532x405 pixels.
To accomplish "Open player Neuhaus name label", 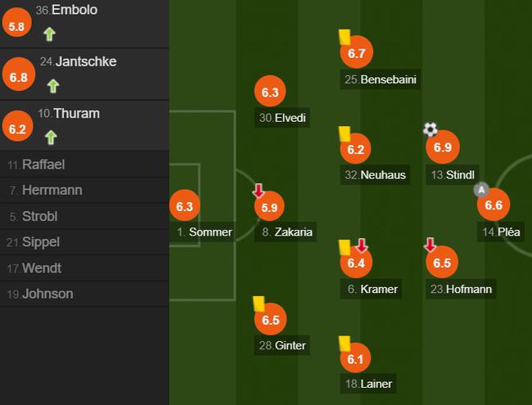I will pyautogui.click(x=375, y=175).
